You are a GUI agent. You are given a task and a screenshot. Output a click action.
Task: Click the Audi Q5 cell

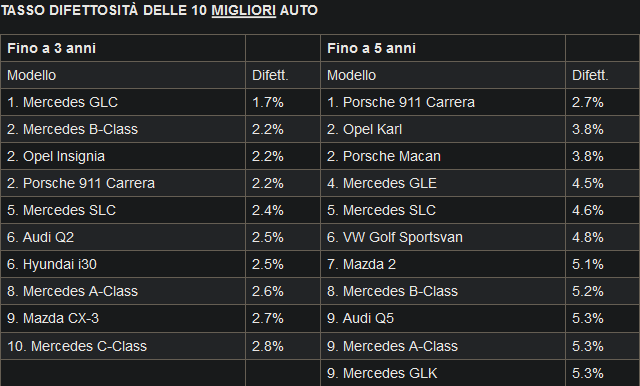pyautogui.click(x=443, y=318)
